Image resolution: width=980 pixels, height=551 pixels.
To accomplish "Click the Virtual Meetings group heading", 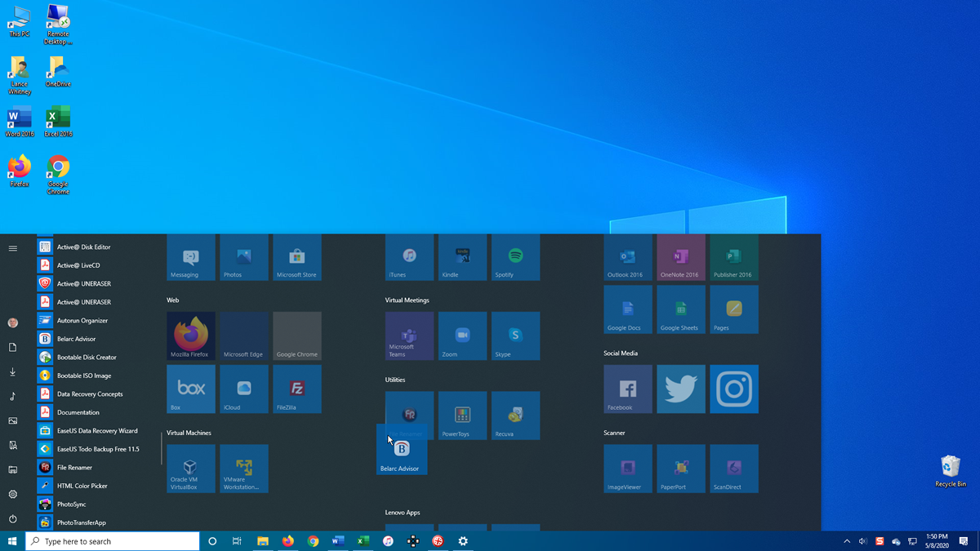I will [407, 300].
